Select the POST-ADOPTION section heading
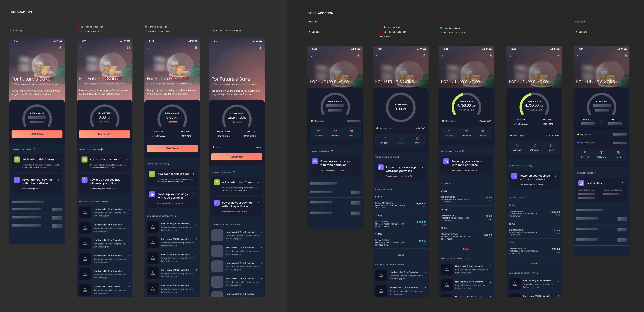The width and height of the screenshot is (644, 312). point(321,13)
